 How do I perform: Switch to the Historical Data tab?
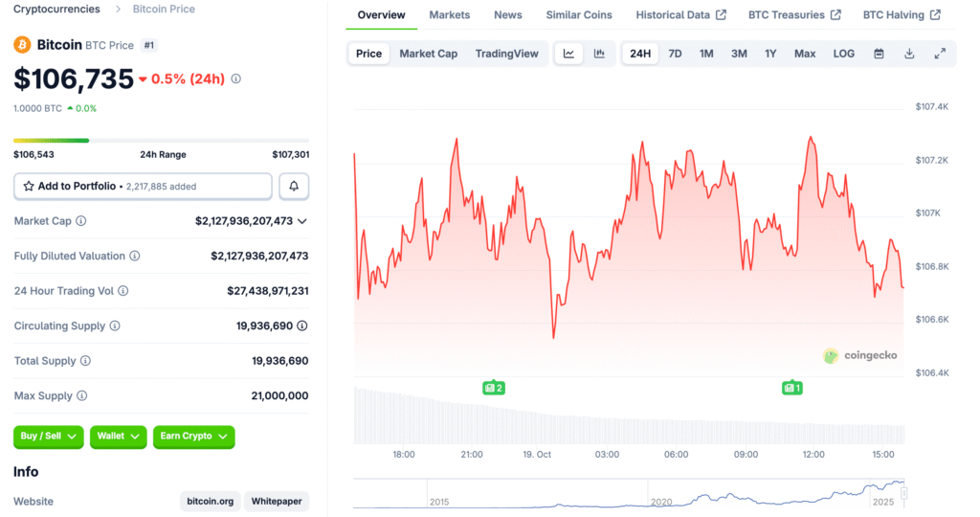pyautogui.click(x=682, y=15)
